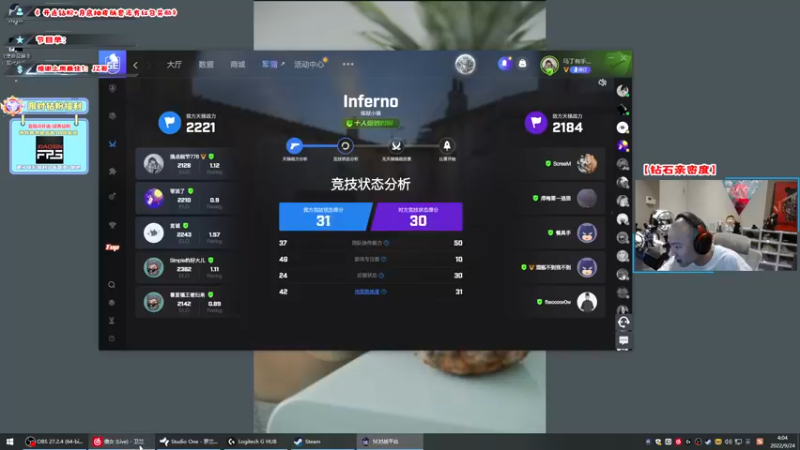This screenshot has height=450, width=800.
Task: Click the hourglass icon in left sidebar
Action: [x=112, y=320]
